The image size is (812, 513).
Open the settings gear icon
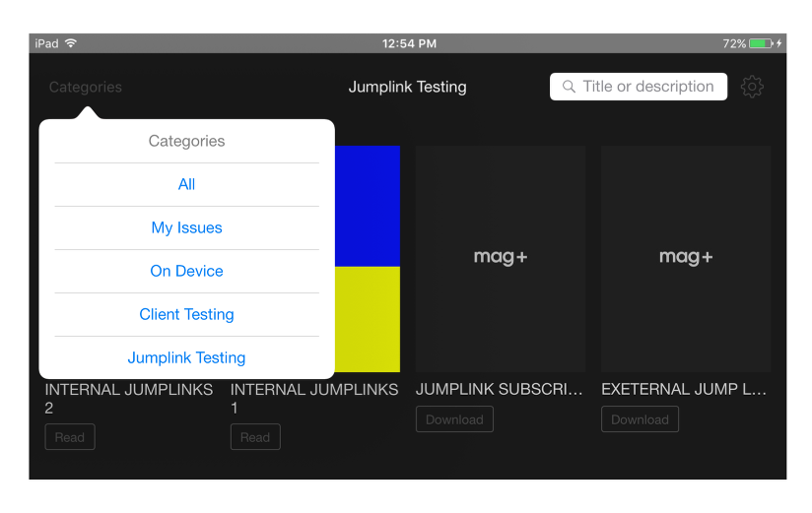(x=752, y=87)
